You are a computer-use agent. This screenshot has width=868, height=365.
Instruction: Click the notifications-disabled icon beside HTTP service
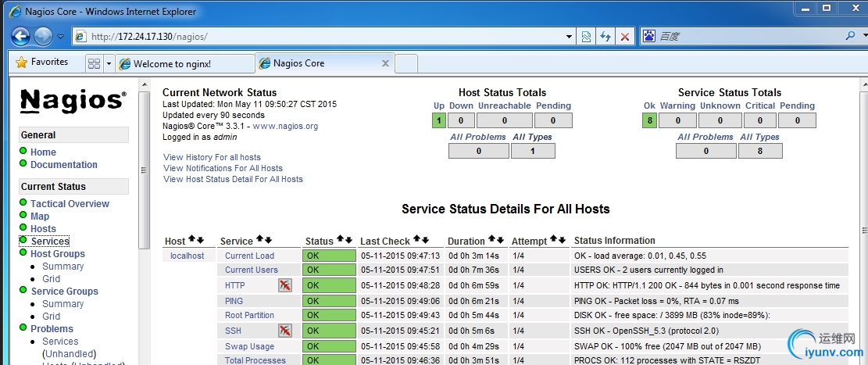coord(285,286)
